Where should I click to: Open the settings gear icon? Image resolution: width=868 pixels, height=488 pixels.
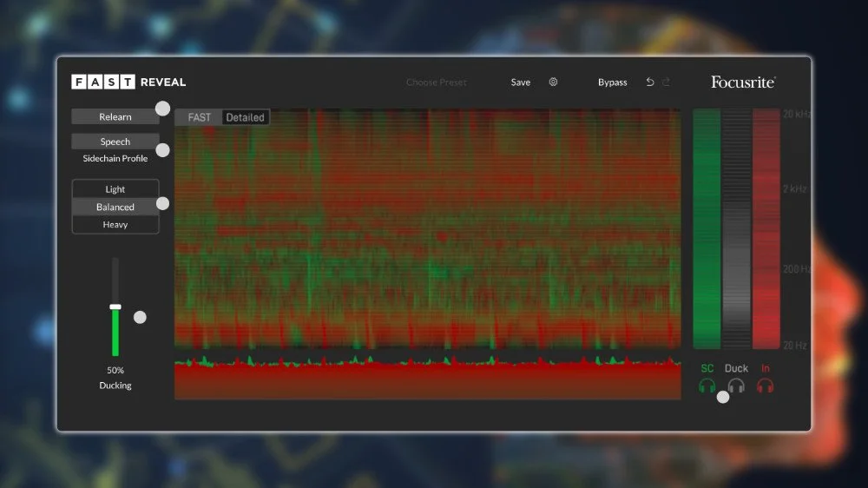(x=553, y=82)
